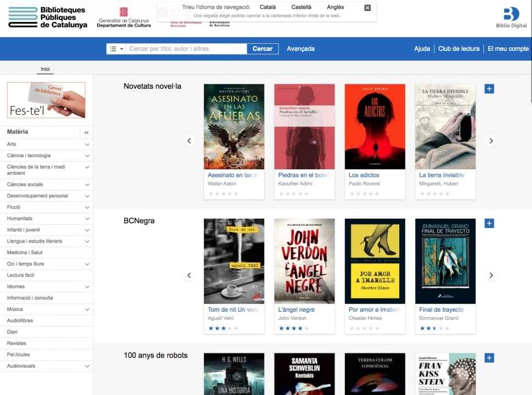Viewport: 532px width, 395px height.
Task: Expand the Música subject category
Action: (87, 310)
